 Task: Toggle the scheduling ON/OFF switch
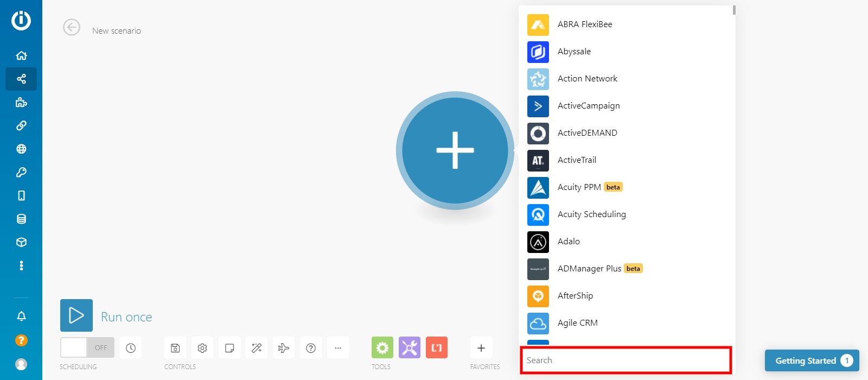coord(87,347)
